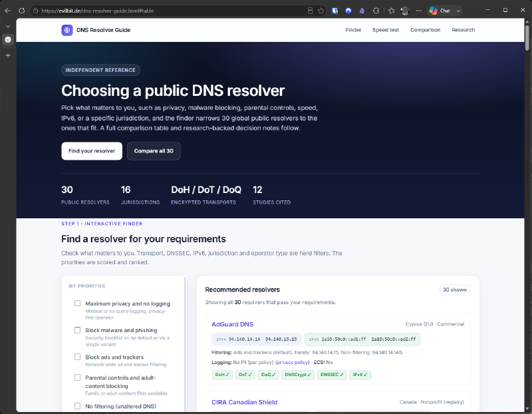
Task: Click the DNSCrypt ✓ tag on AdGuard
Action: coord(297,375)
